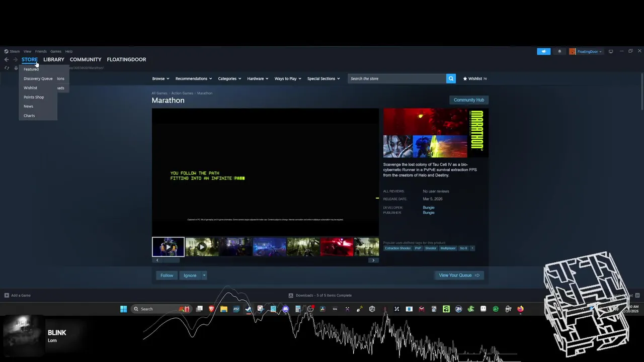
Task: Open Brave browser from taskbar
Action: point(212,309)
